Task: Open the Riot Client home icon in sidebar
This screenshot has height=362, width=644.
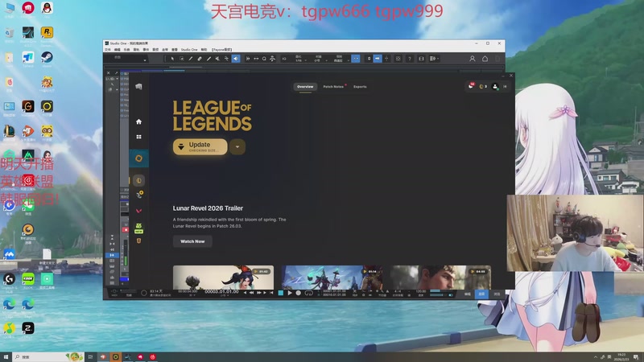Action: click(138, 122)
